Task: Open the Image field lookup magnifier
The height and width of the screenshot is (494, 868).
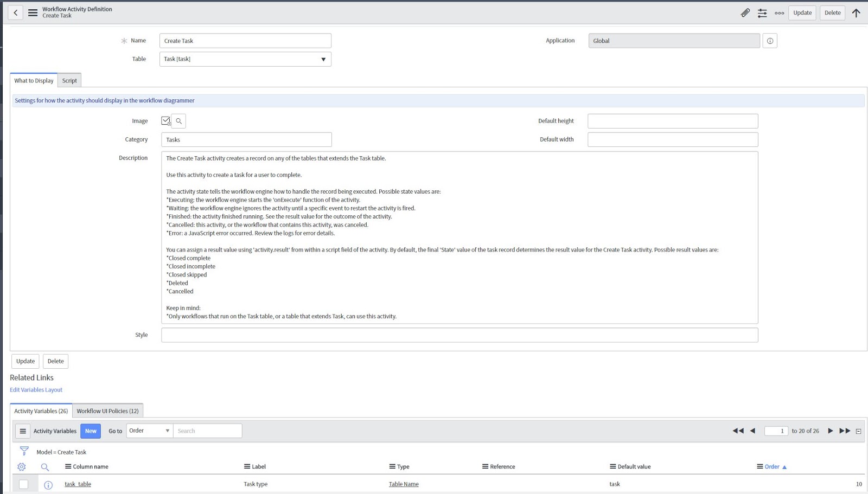Action: pyautogui.click(x=178, y=120)
